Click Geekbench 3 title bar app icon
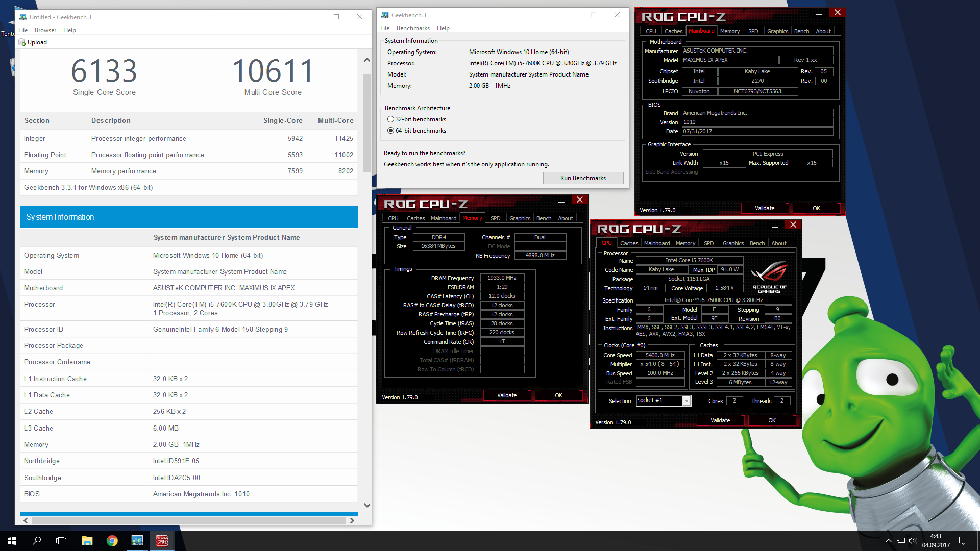The image size is (980, 551). [385, 15]
